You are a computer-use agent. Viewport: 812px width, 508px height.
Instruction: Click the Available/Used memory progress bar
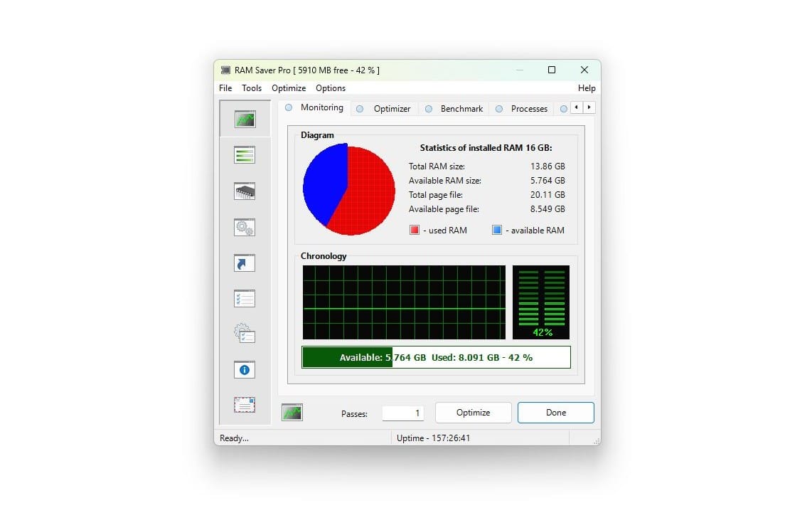[436, 357]
